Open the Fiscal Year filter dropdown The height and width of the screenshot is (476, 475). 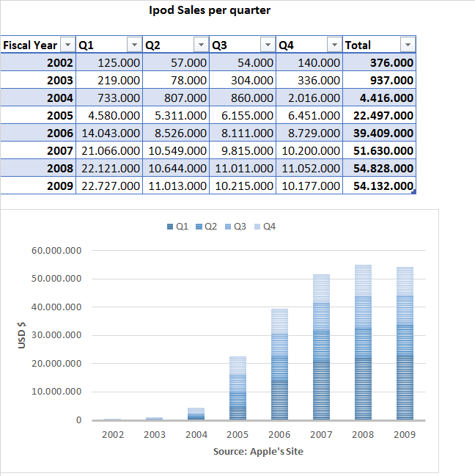pos(67,45)
